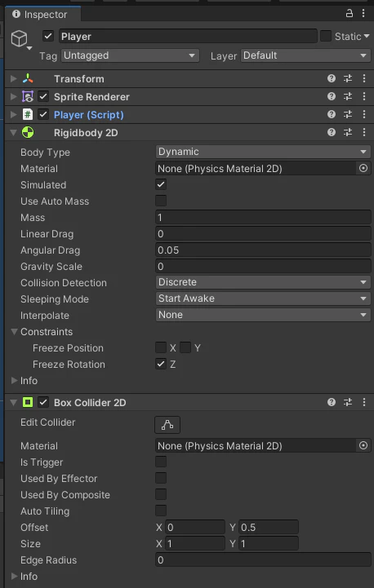Open Box Collider 2D preset slider icon
Image resolution: width=374 pixels, height=588 pixels.
(x=348, y=402)
